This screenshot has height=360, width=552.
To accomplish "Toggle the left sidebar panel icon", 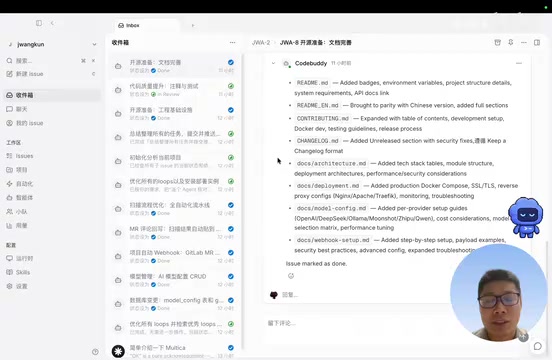I will click(39, 23).
